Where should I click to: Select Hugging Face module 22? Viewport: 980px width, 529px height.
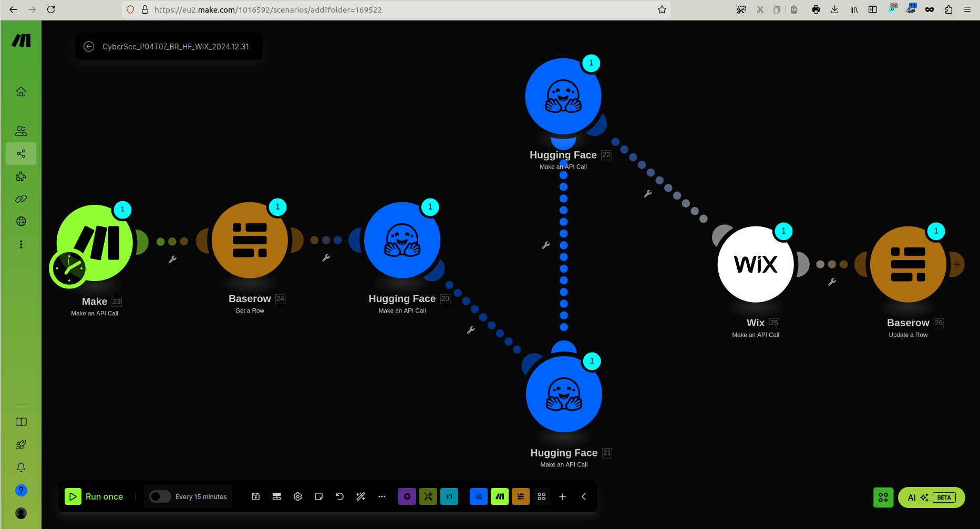(x=563, y=97)
